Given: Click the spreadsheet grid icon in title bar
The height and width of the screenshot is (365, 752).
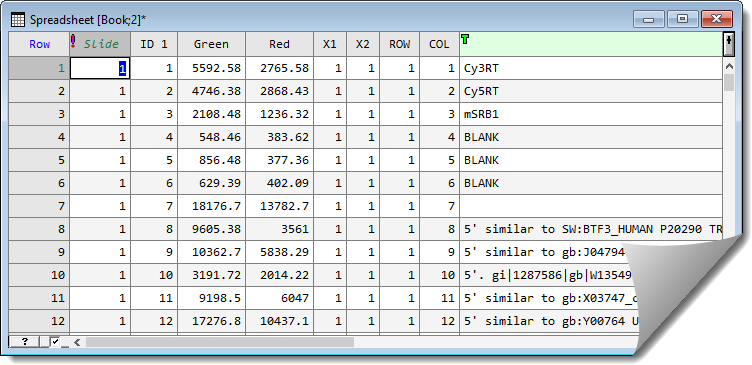Looking at the screenshot, I should pos(18,20).
